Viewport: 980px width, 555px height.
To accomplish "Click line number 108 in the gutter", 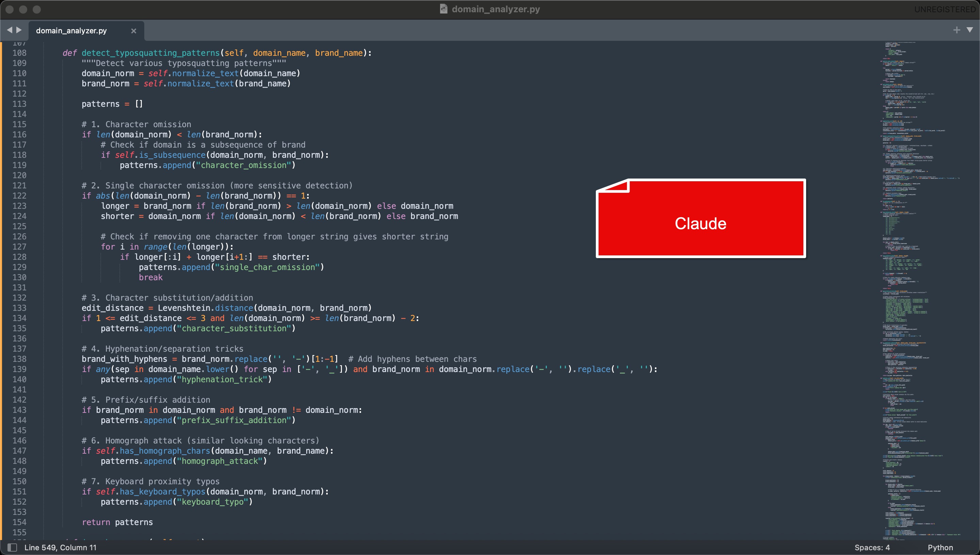I will coord(19,53).
